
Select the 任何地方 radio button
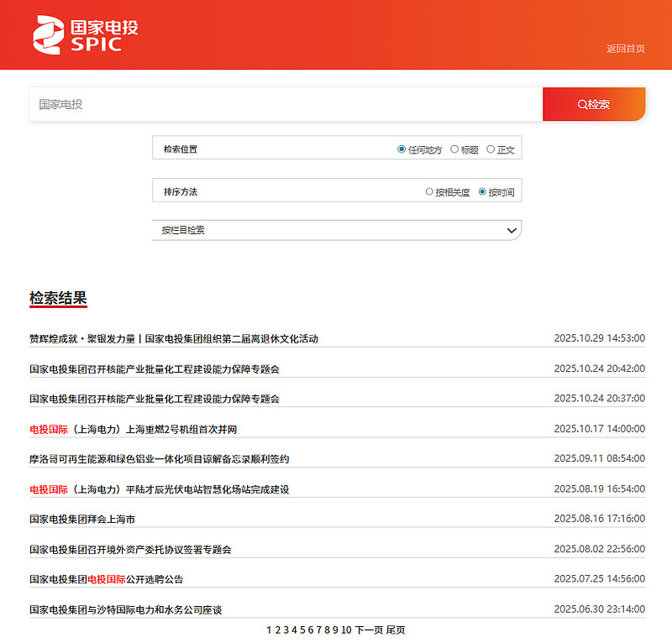click(402, 149)
